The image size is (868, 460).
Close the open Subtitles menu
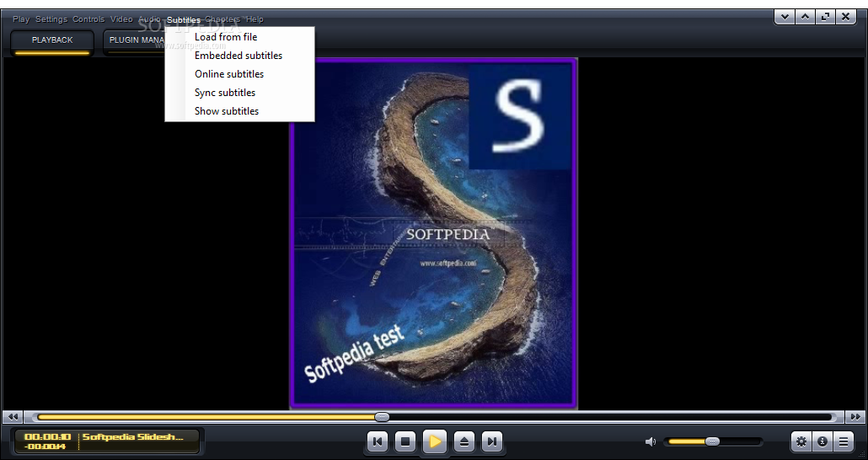click(x=183, y=19)
